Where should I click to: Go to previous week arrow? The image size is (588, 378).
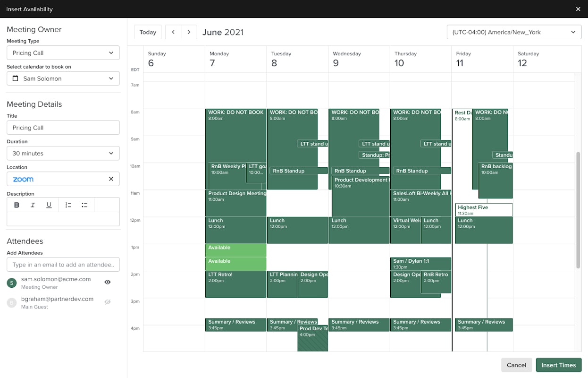coord(173,32)
